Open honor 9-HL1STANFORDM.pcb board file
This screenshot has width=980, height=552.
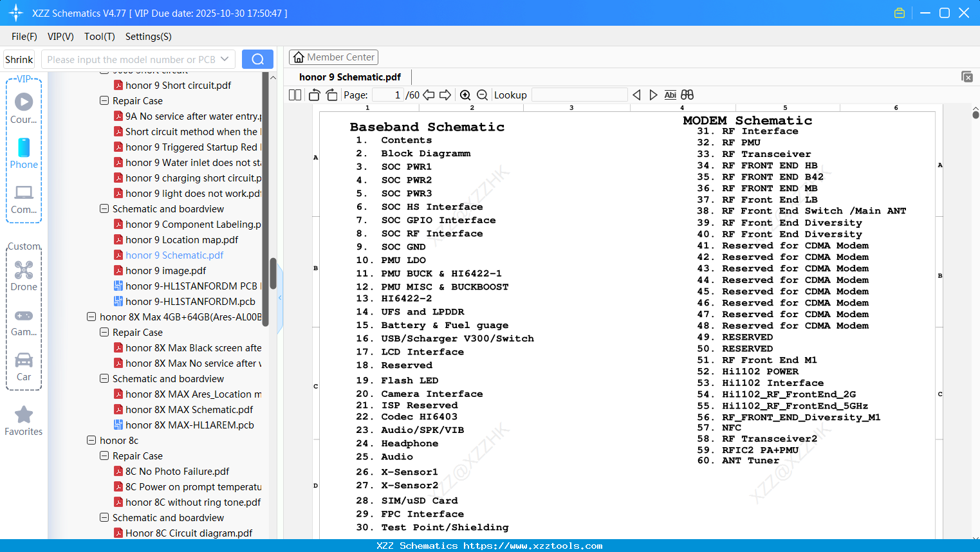190,301
